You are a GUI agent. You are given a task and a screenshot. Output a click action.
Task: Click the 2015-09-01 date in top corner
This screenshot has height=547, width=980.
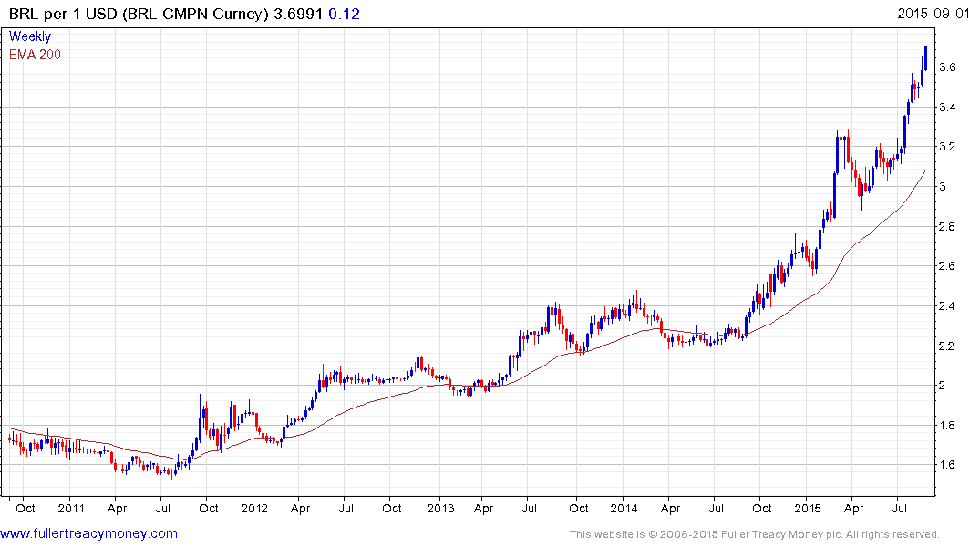pos(936,15)
